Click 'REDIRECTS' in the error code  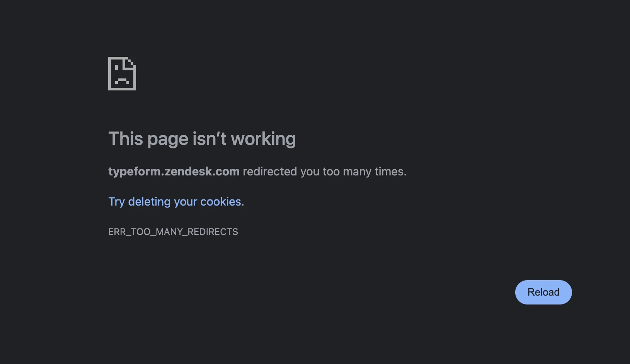click(213, 232)
